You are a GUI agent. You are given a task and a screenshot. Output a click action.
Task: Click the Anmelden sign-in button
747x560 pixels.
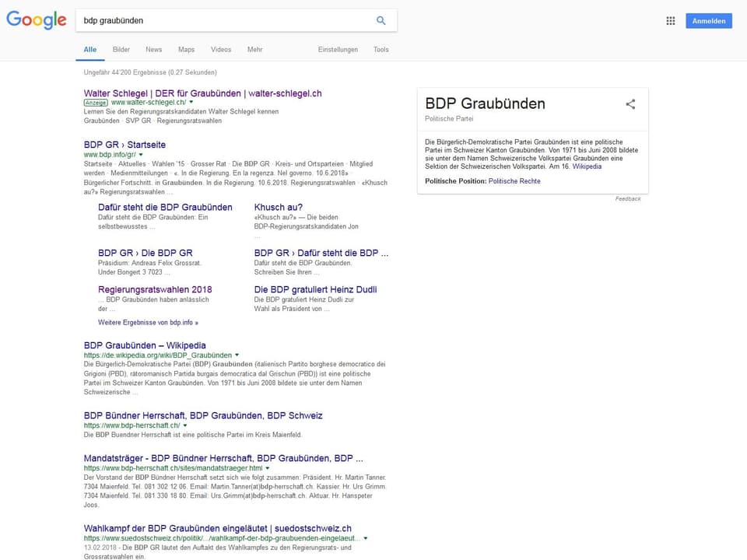(x=708, y=21)
